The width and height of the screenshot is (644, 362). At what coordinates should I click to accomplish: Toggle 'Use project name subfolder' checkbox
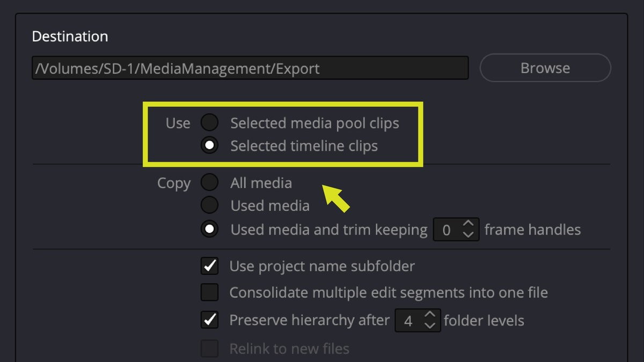pos(209,265)
